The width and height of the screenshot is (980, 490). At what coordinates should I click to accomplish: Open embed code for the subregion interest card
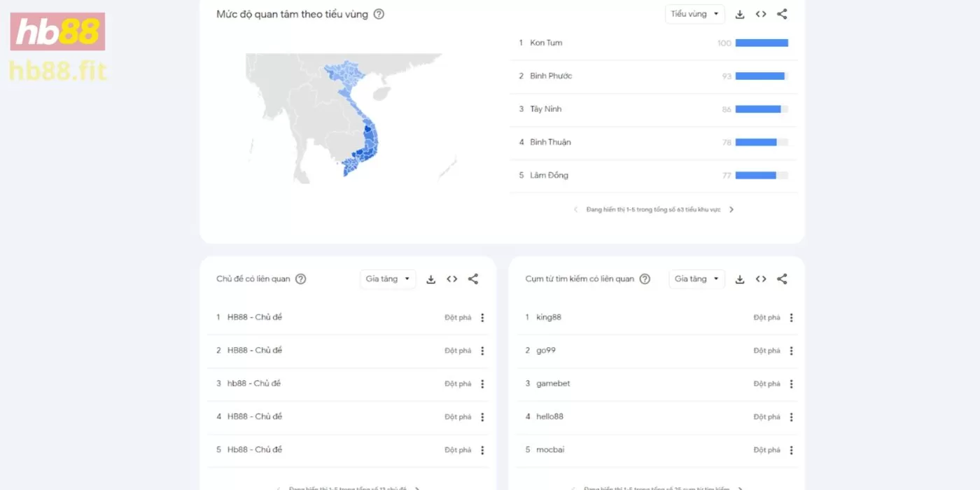click(x=761, y=14)
